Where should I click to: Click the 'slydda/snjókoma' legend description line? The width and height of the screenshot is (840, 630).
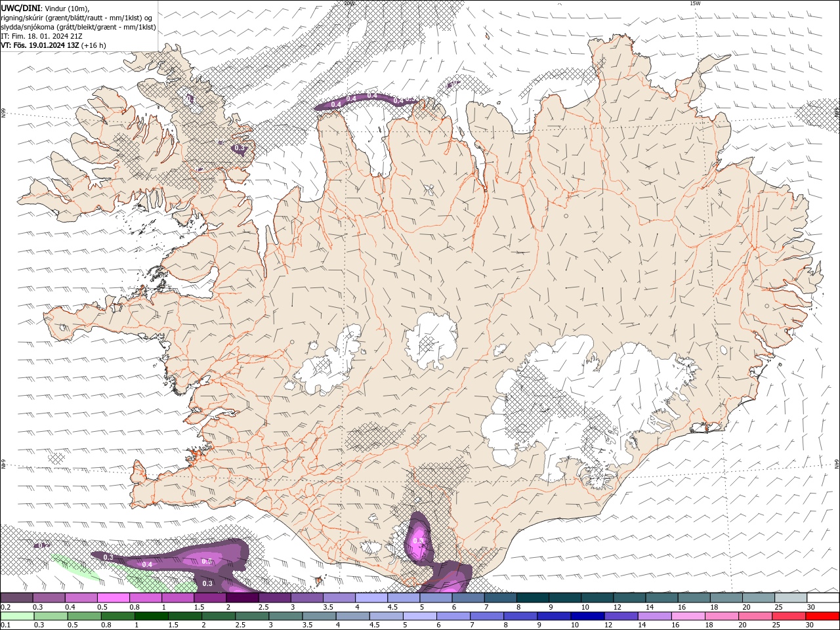click(x=78, y=27)
